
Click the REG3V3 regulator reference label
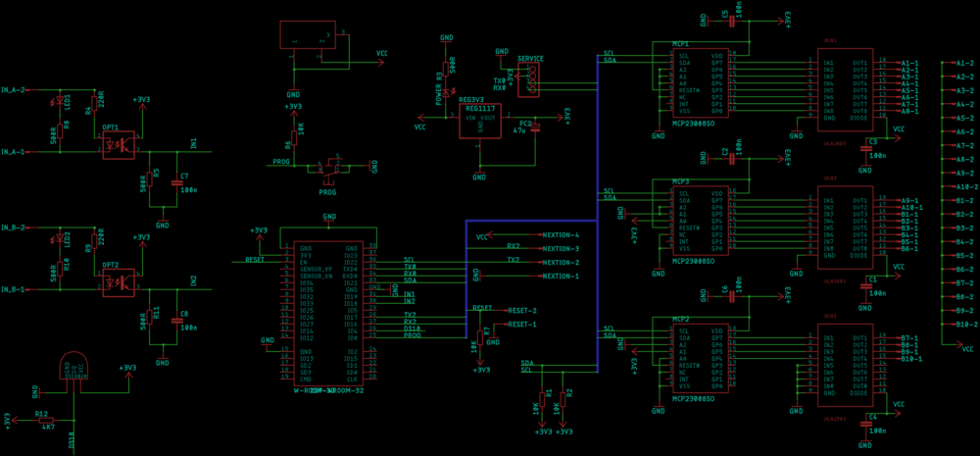(x=472, y=100)
